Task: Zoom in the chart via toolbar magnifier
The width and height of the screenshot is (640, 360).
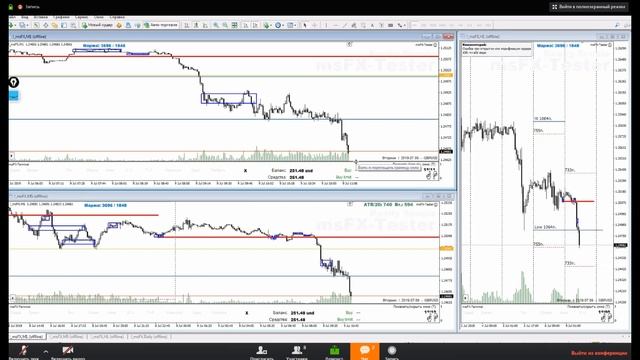Action: pyautogui.click(x=216, y=25)
